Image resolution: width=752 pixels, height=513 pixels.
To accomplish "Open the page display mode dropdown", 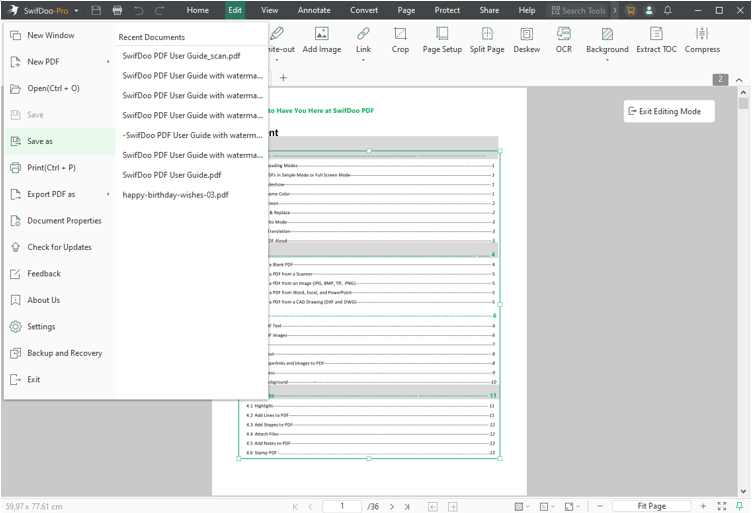I will click(547, 506).
